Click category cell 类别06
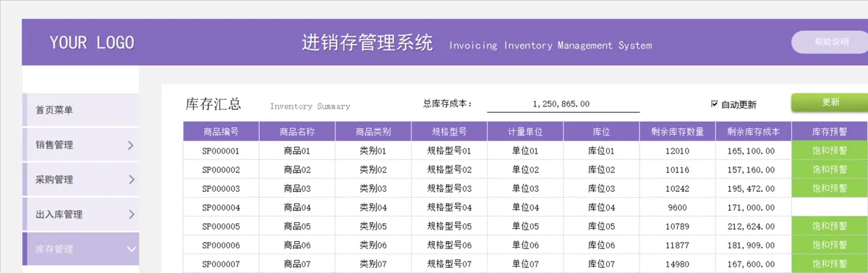868x273 pixels. (373, 245)
